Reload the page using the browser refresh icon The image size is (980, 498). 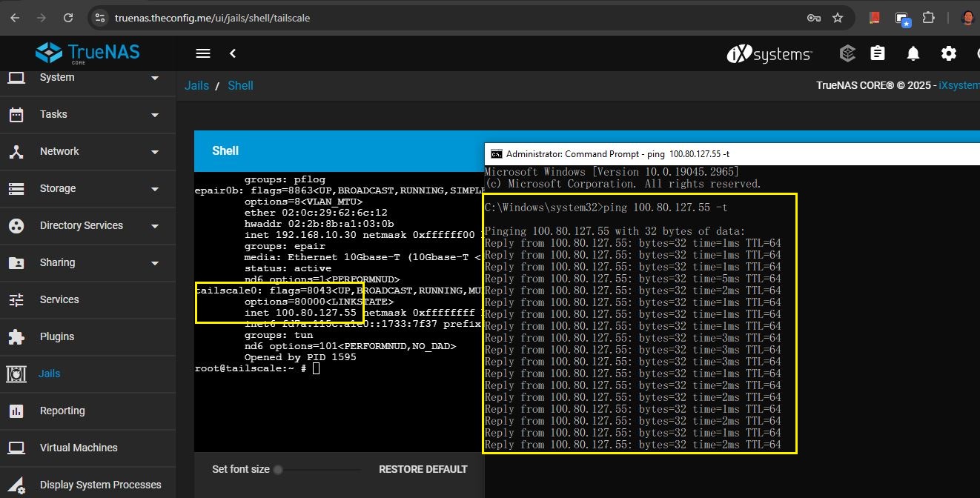pyautogui.click(x=68, y=18)
